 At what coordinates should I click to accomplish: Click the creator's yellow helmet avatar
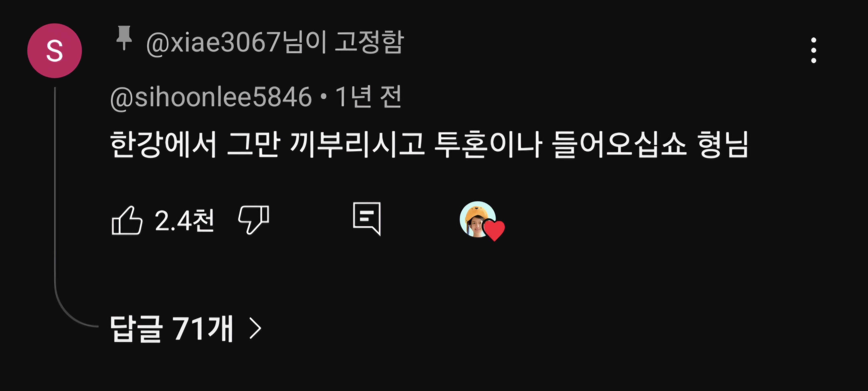(x=477, y=219)
